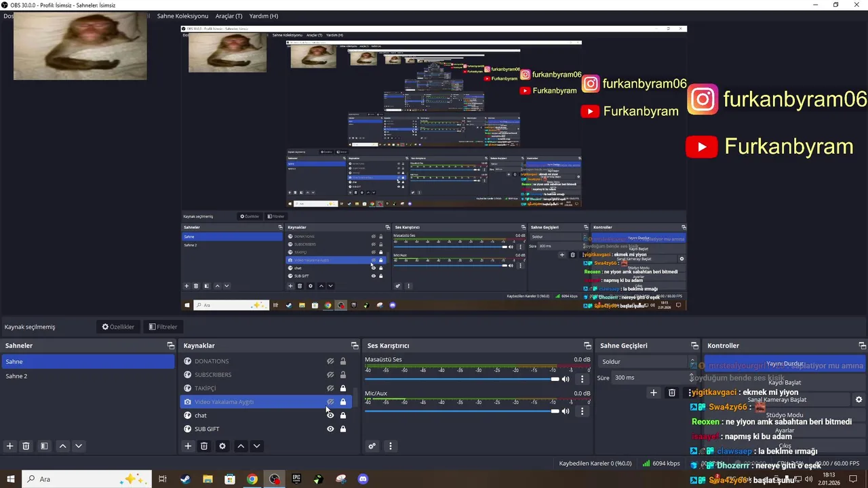Click Kaydı Başlat to start recording
Viewport: 868px width, 488px height.
(x=785, y=382)
